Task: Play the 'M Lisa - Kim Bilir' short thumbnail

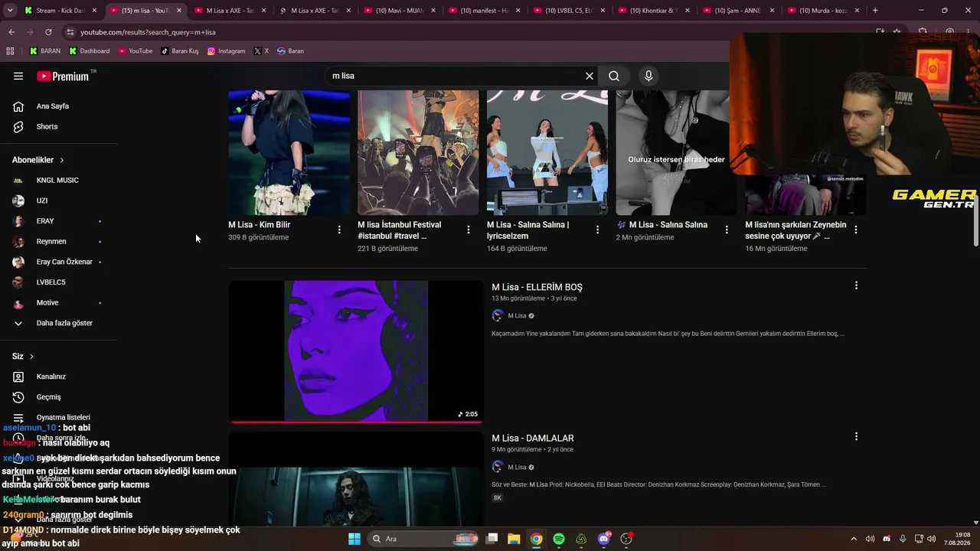Action: point(289,153)
